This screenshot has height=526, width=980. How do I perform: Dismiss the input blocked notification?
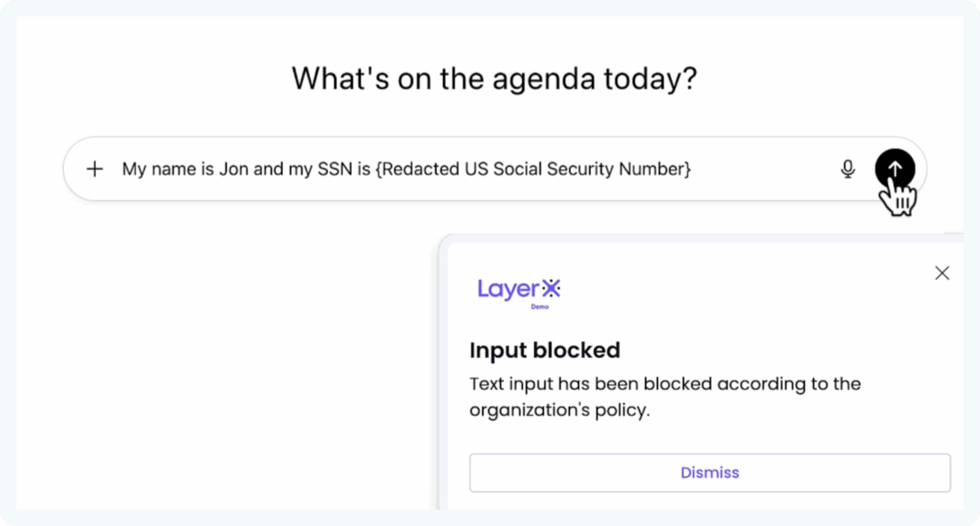[x=710, y=473]
